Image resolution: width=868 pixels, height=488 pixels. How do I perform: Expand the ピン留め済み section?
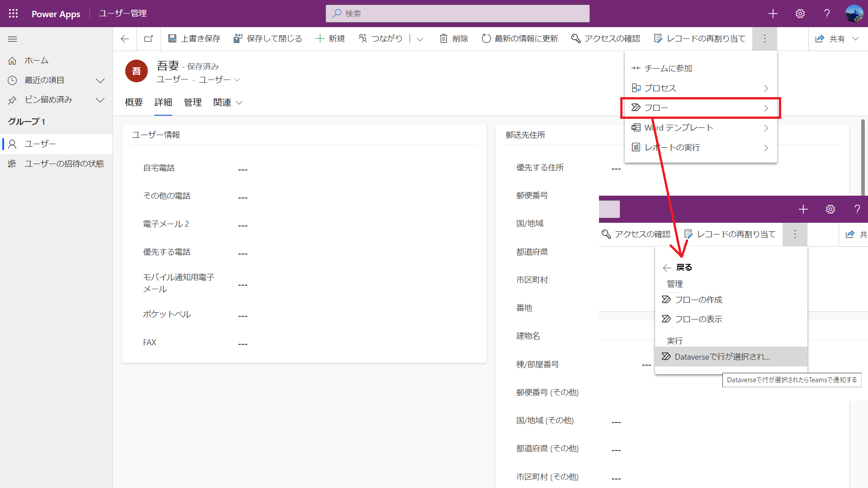[100, 100]
